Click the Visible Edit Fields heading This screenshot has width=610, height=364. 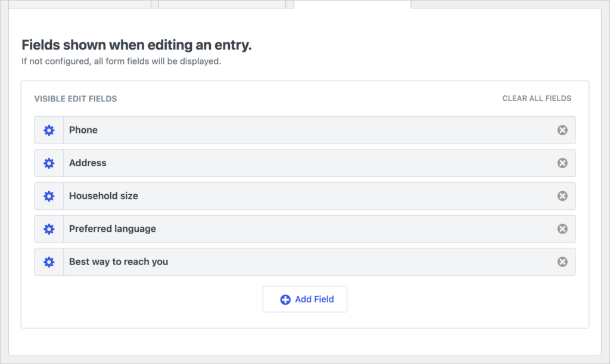pyautogui.click(x=76, y=99)
